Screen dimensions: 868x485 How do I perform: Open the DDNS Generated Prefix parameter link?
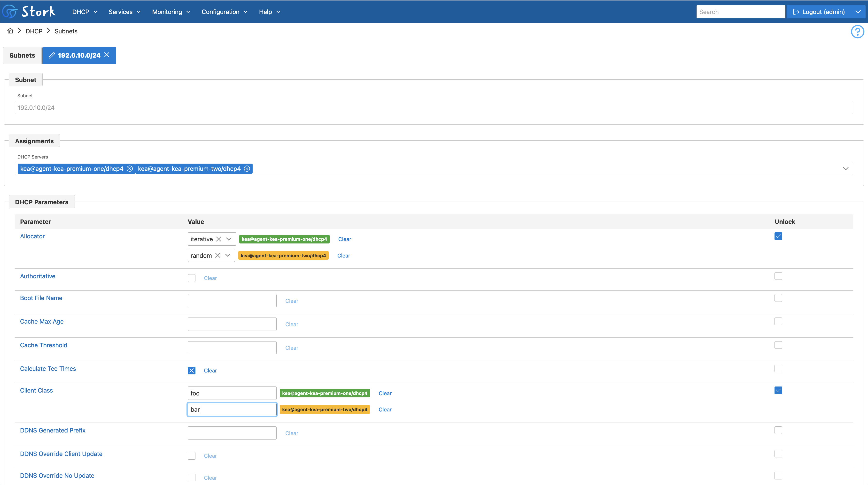[x=53, y=431]
